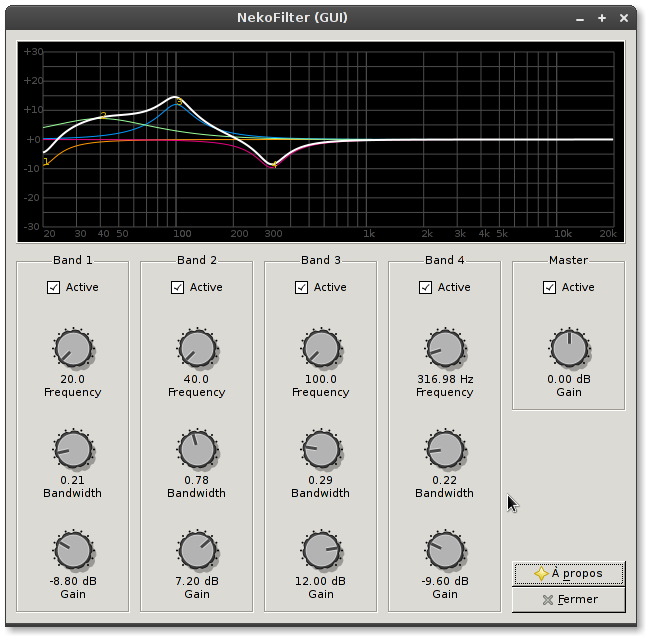This screenshot has height=636, width=646.
Task: Click the Band 3 Gain knob
Action: tap(320, 551)
